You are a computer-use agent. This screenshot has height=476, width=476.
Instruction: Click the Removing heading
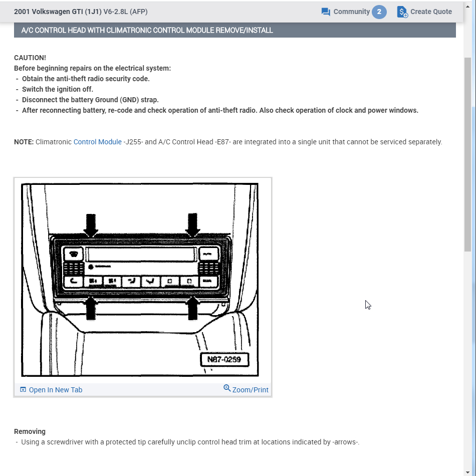pyautogui.click(x=30, y=431)
